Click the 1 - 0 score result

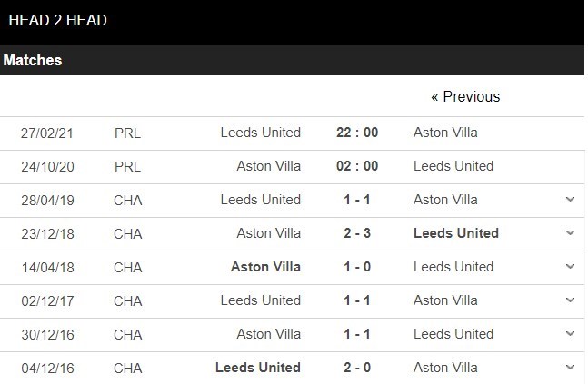pos(357,267)
